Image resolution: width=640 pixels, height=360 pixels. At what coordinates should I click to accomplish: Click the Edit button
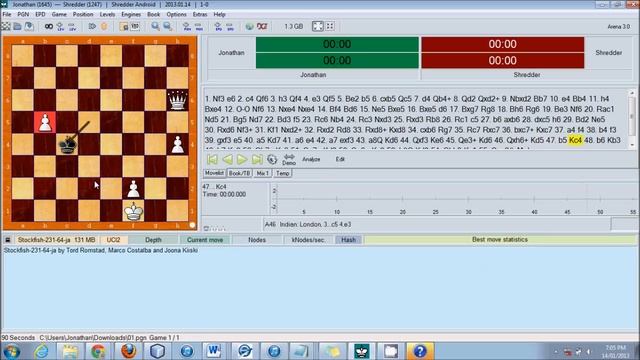[340, 159]
